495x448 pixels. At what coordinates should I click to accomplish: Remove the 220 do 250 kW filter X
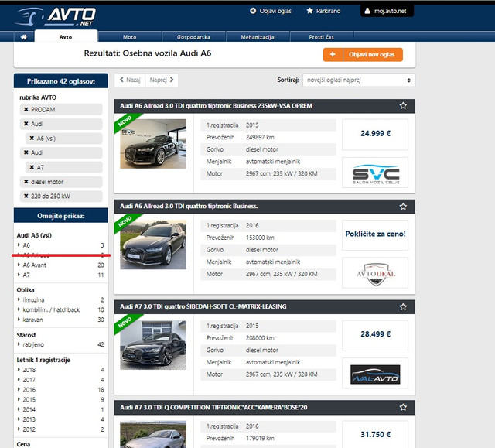click(x=26, y=196)
